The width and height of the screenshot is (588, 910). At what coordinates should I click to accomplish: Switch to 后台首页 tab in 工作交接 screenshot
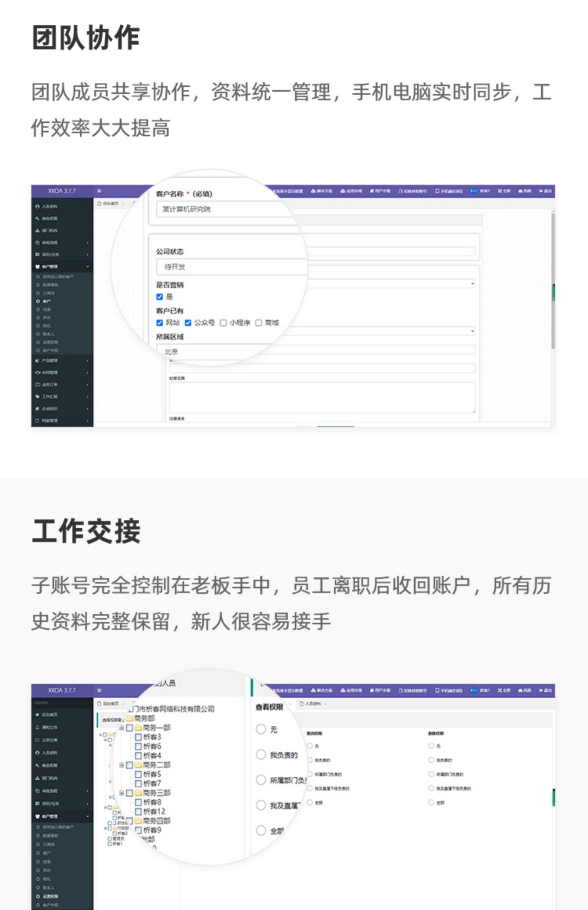click(111, 703)
